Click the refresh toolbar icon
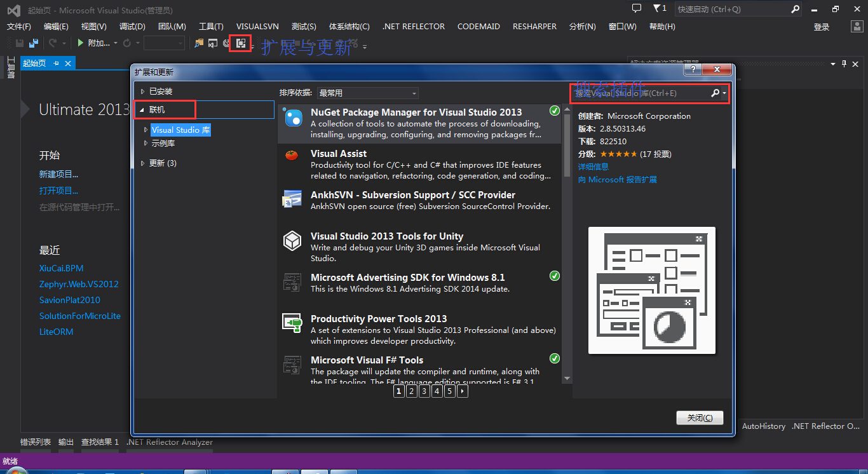The width and height of the screenshot is (868, 474). pyautogui.click(x=127, y=43)
